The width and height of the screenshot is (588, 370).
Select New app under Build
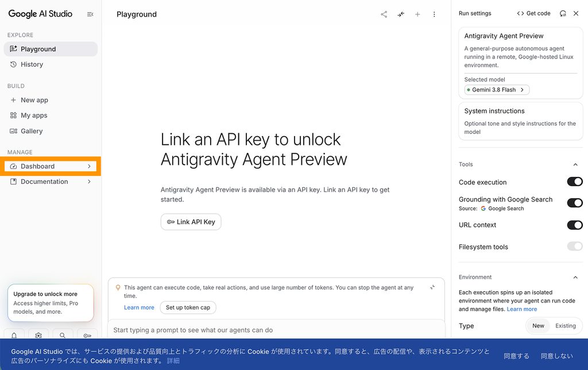(51, 100)
